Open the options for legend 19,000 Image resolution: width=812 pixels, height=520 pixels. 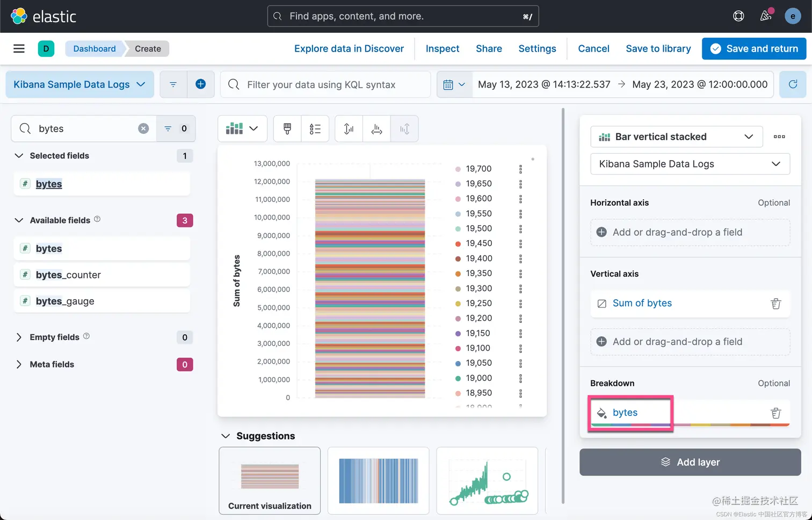[520, 378]
